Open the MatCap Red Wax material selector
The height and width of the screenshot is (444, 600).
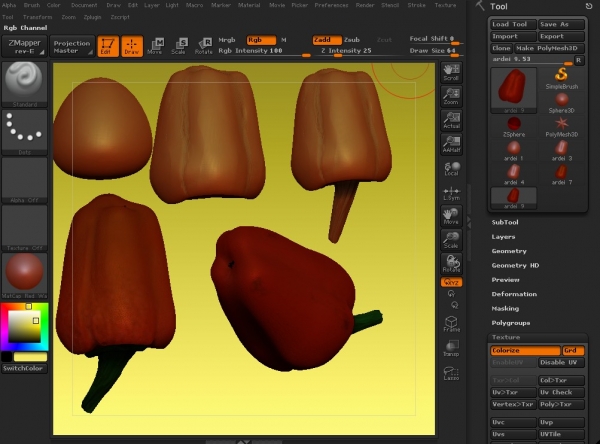pyautogui.click(x=24, y=276)
